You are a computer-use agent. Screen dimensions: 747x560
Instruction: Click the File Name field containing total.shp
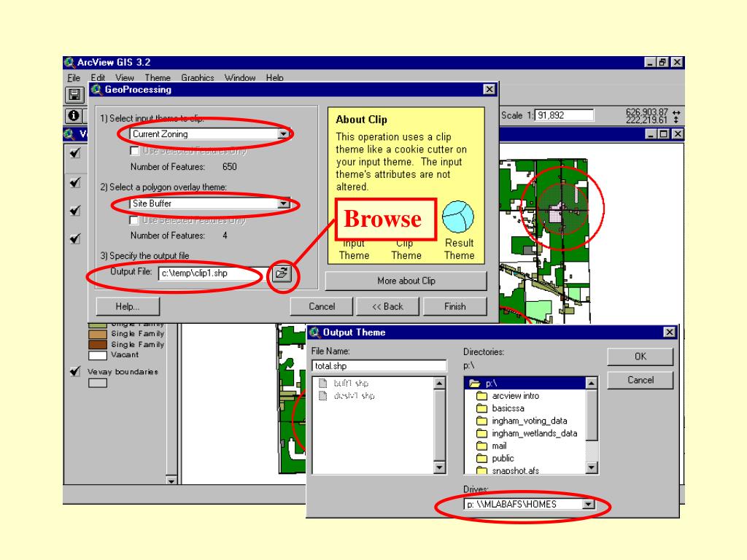coord(379,366)
